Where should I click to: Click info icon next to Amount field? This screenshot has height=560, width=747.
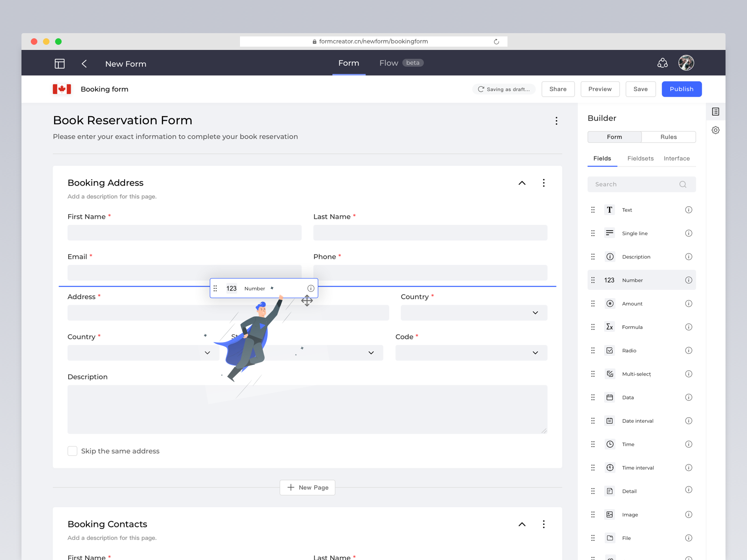688,303
